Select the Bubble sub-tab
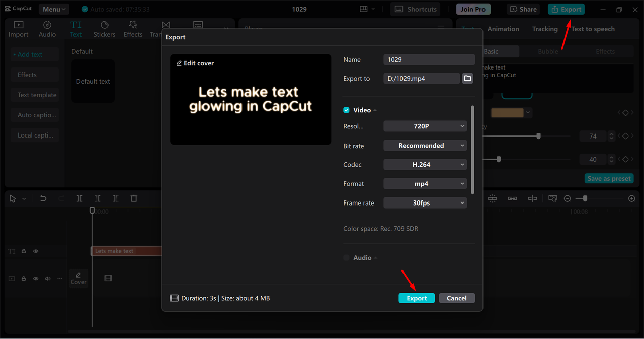This screenshot has height=339, width=644. pos(548,51)
